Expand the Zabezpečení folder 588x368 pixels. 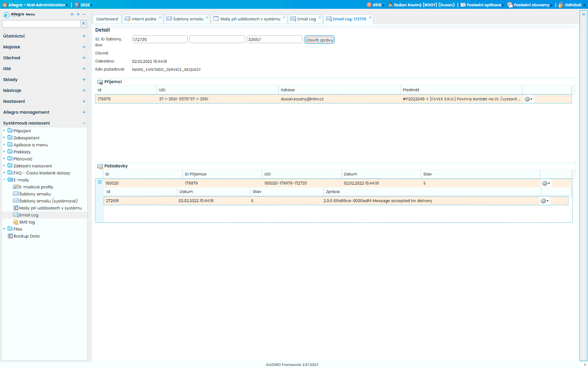pyautogui.click(x=4, y=138)
